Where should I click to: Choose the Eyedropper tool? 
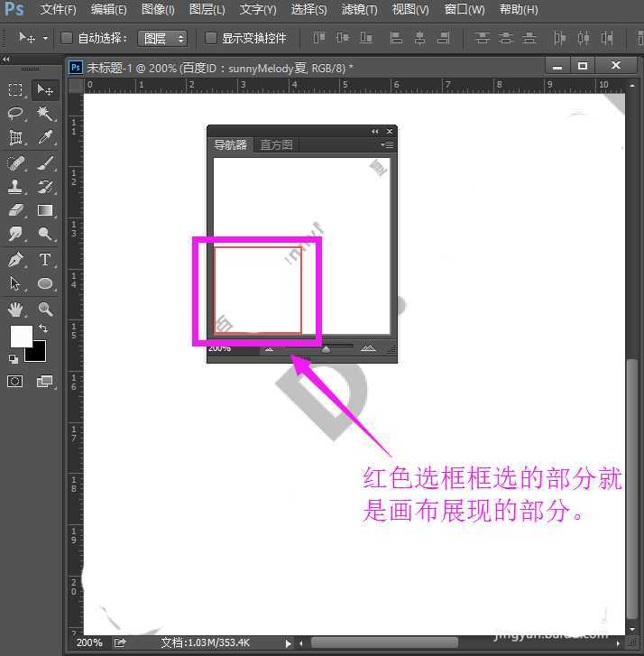45,138
